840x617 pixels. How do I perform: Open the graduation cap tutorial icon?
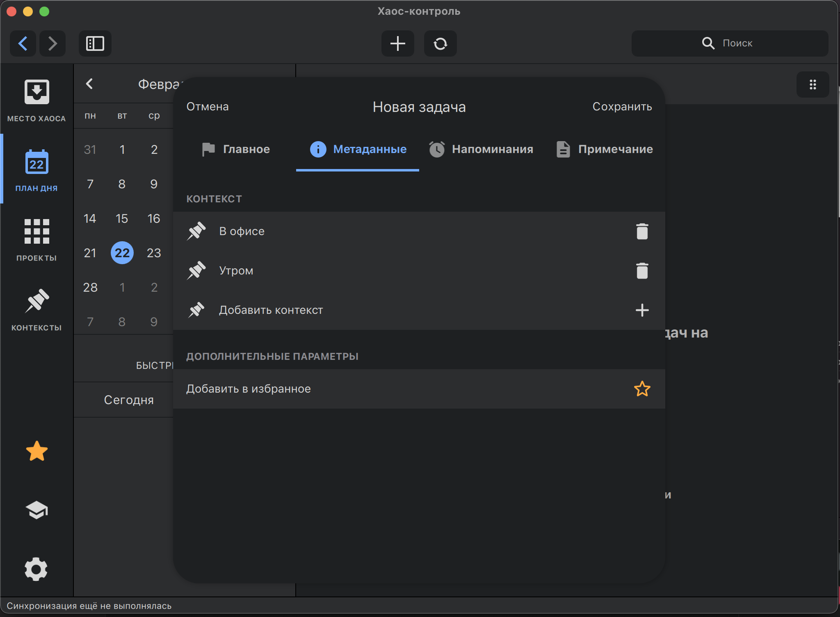[37, 510]
